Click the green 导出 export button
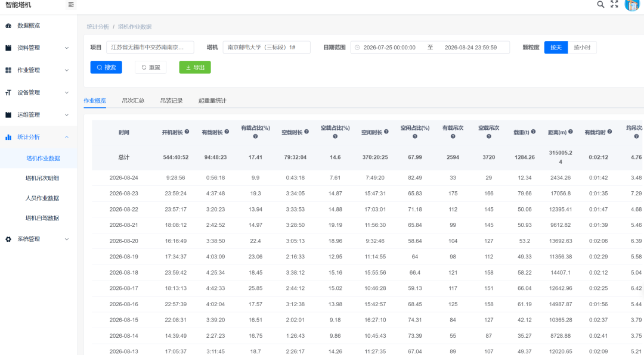This screenshot has height=355, width=644. click(x=195, y=67)
